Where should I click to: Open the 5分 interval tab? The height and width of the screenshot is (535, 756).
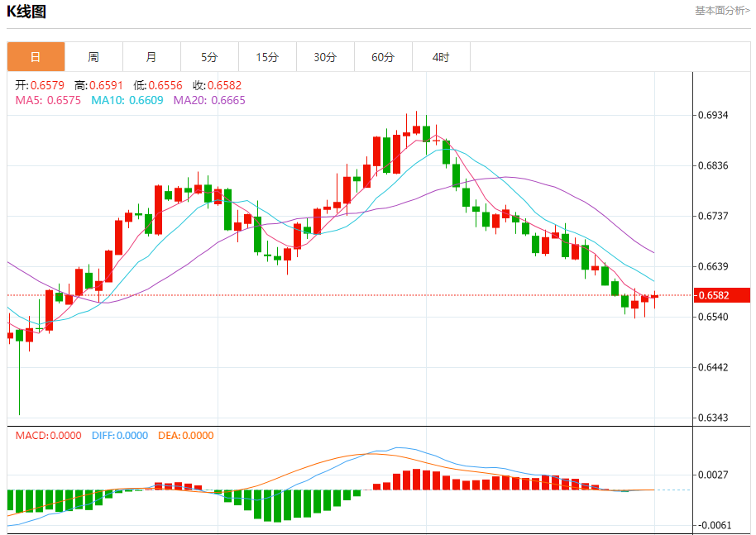click(x=209, y=57)
